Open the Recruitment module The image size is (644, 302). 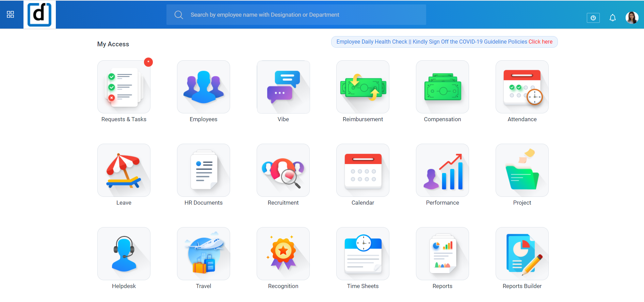283,171
